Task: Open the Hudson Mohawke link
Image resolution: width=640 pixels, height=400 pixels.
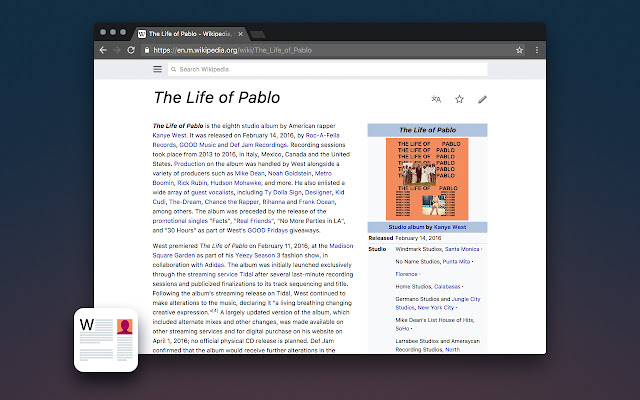Action: (x=236, y=183)
